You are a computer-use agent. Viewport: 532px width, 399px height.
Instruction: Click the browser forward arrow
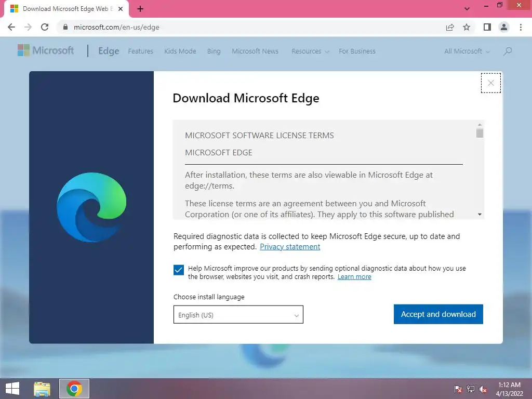[28, 27]
